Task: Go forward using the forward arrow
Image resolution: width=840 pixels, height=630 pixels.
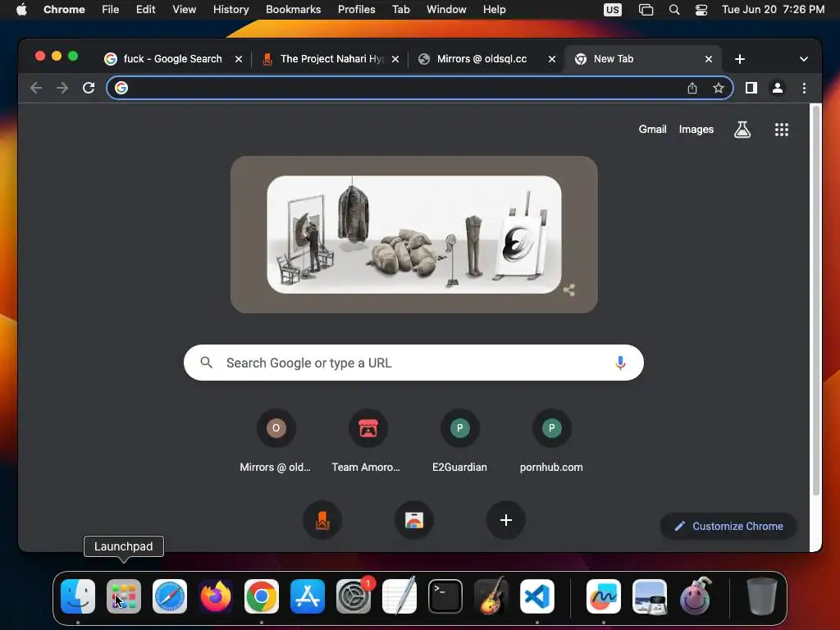Action: 62,88
